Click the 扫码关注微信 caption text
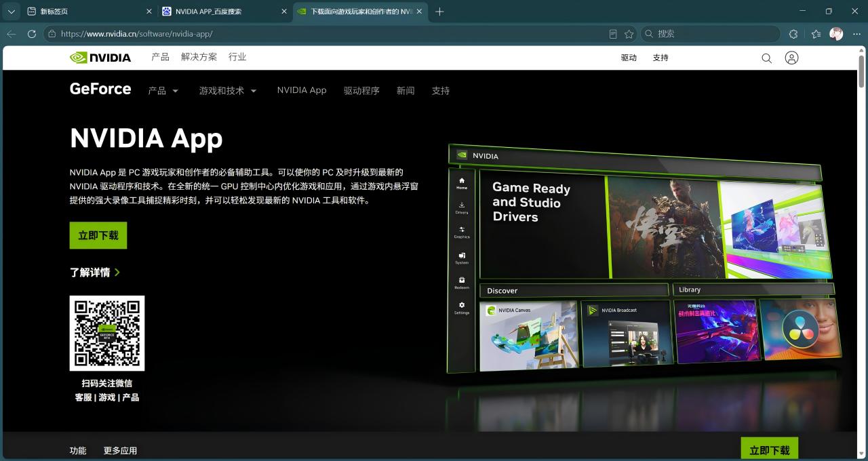The height and width of the screenshot is (461, 868). click(107, 384)
